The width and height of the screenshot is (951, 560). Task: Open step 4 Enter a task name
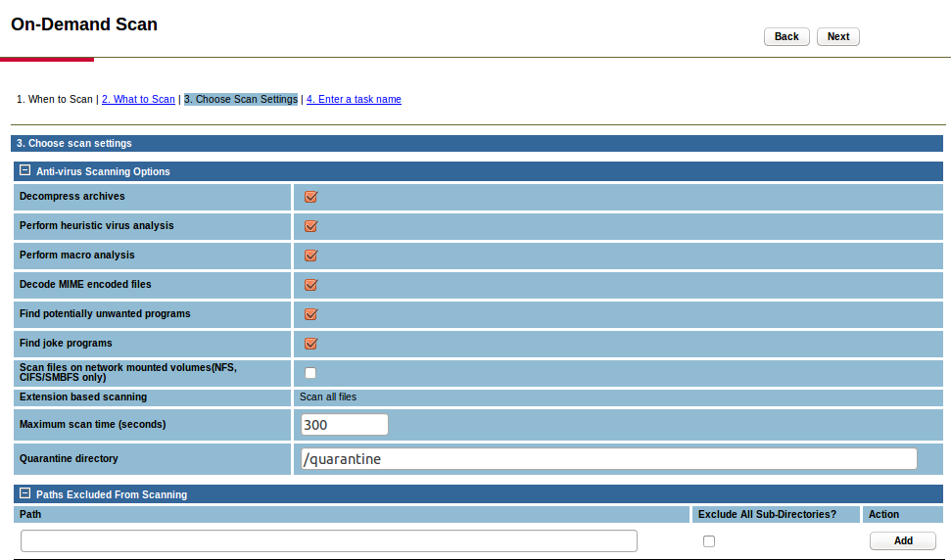(x=354, y=100)
